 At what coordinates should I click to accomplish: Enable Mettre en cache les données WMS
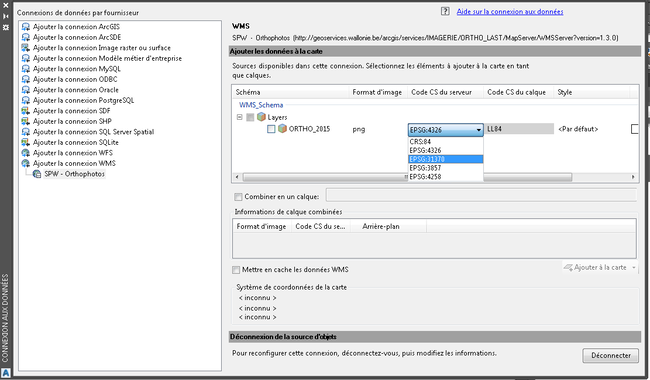(x=236, y=270)
